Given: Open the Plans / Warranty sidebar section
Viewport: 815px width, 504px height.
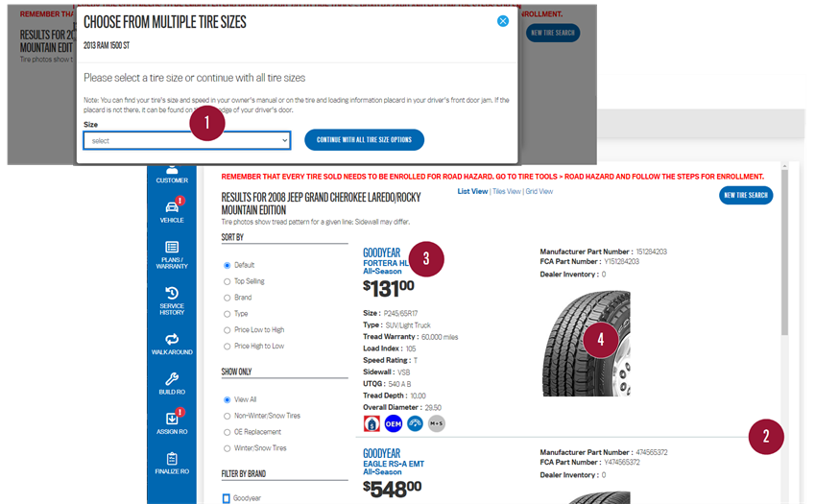Looking at the screenshot, I should tap(172, 255).
